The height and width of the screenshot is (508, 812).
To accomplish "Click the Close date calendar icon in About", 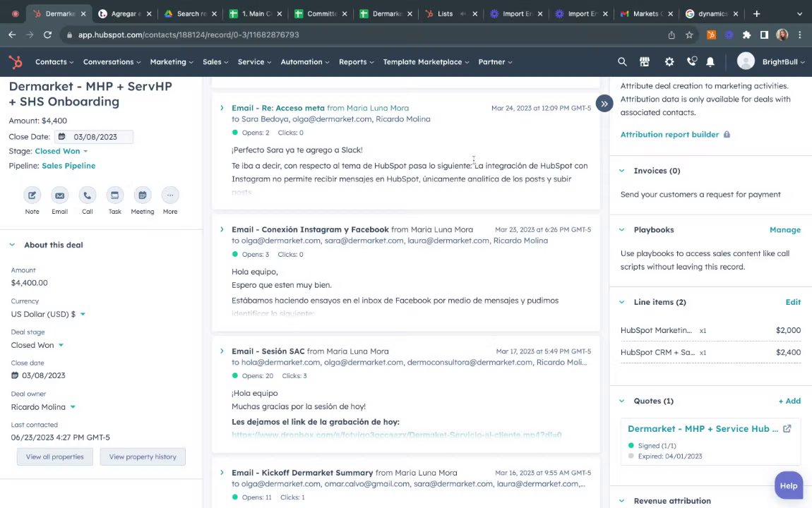I will pyautogui.click(x=15, y=375).
